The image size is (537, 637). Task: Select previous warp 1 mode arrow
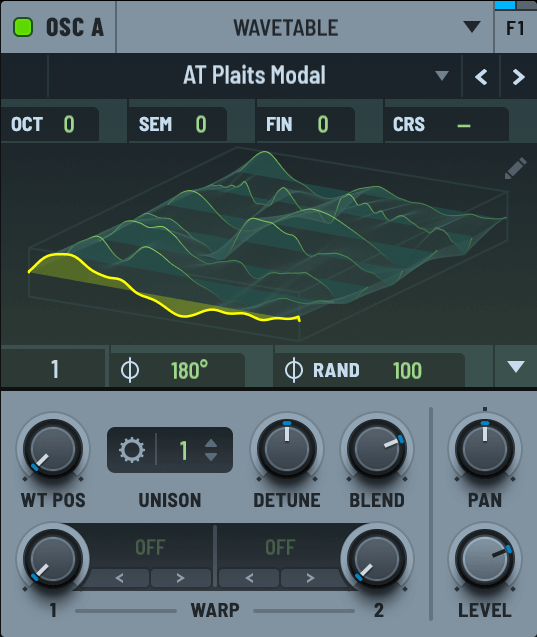tap(119, 578)
